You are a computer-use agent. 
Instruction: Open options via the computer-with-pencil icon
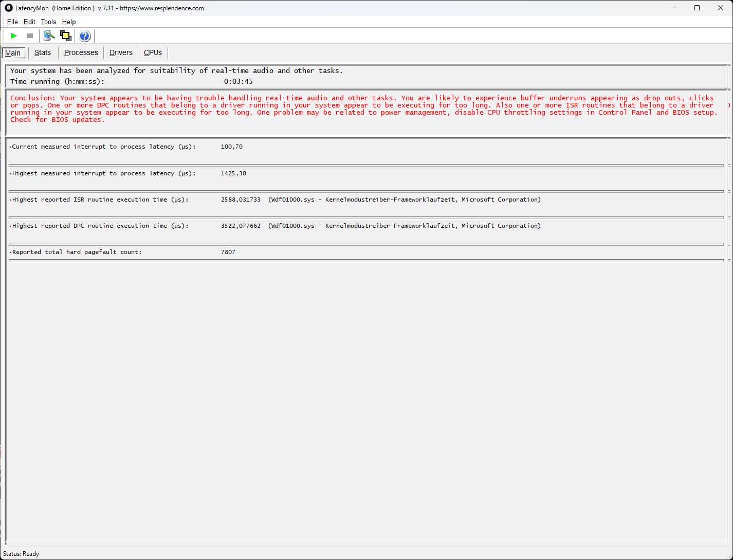49,36
